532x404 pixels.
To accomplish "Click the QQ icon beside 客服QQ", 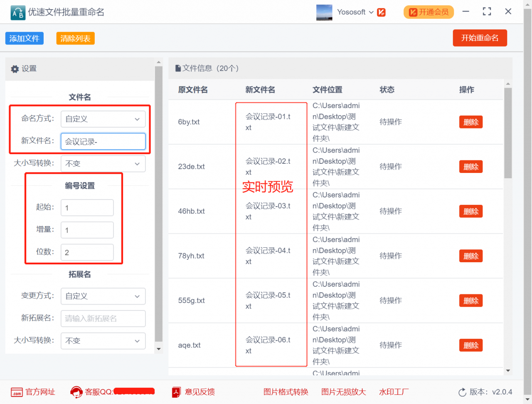I will click(x=76, y=392).
